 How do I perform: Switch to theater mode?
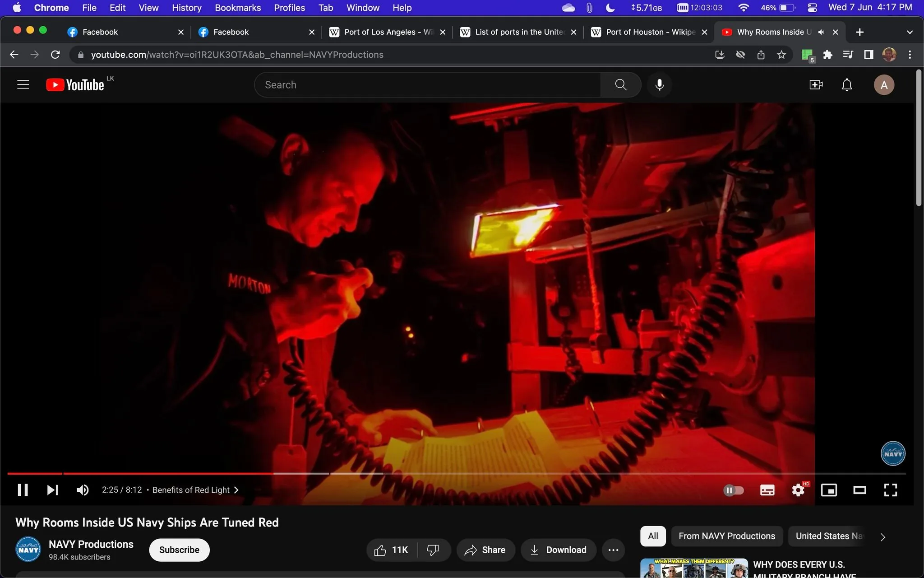tap(859, 490)
